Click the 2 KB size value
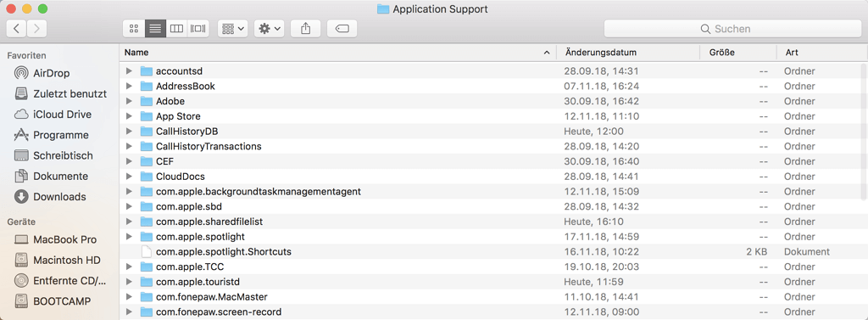This screenshot has width=868, height=320. pos(756,252)
